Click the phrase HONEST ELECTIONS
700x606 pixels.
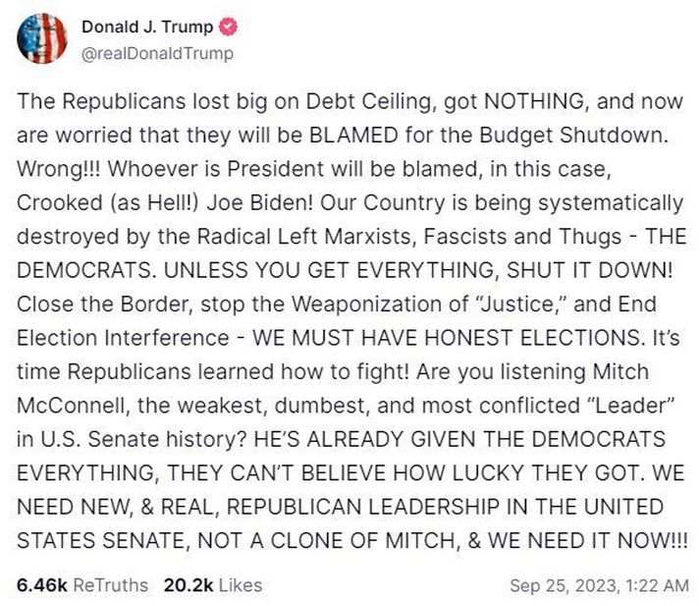[x=532, y=338]
